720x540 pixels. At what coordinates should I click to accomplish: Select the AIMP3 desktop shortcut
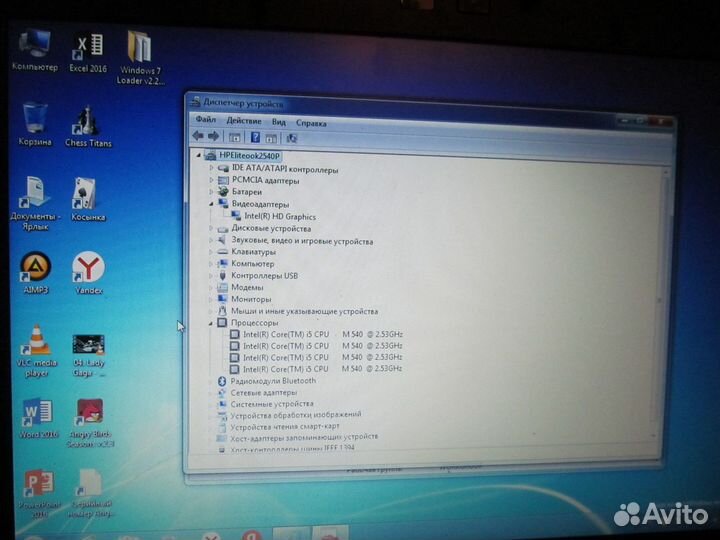(35, 272)
